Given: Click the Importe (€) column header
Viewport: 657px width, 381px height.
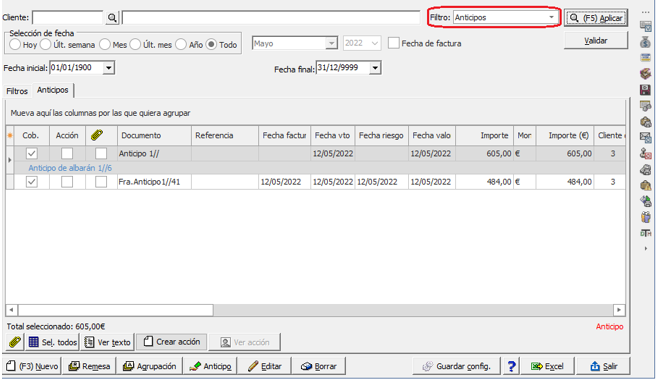Looking at the screenshot, I should click(x=565, y=135).
